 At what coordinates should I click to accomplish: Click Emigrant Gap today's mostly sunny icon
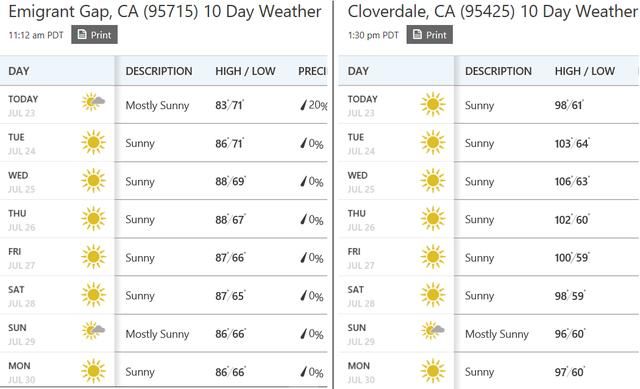[x=93, y=102]
